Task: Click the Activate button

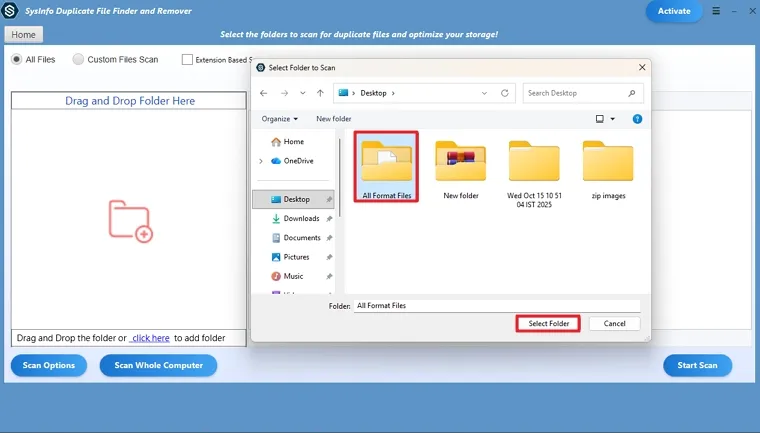Action: (x=673, y=11)
